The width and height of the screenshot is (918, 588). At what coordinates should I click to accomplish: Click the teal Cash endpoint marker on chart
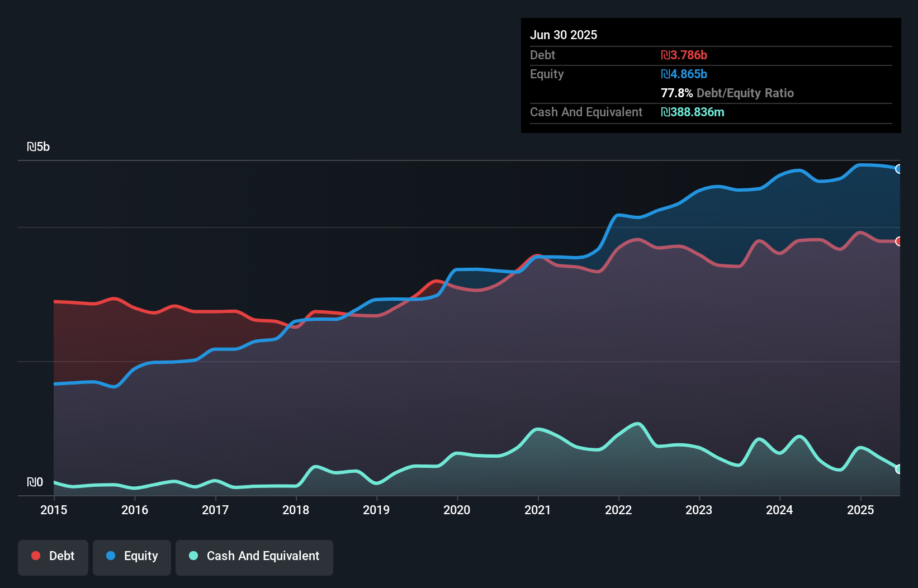(898, 469)
